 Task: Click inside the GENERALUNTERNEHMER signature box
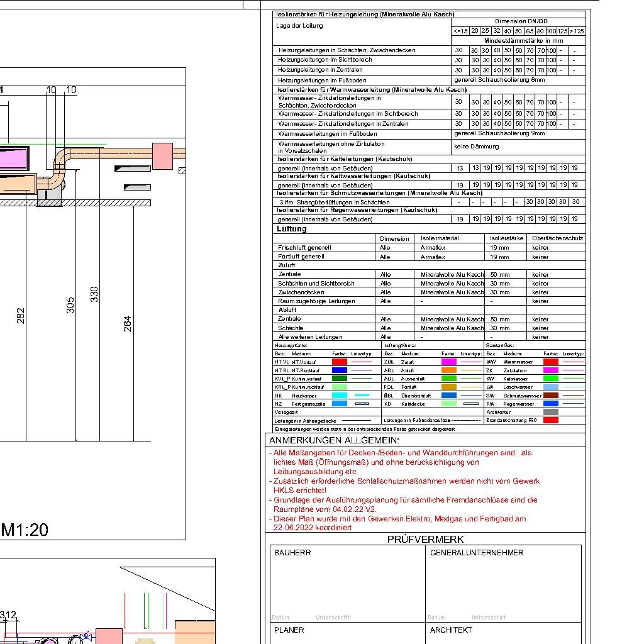click(503, 585)
